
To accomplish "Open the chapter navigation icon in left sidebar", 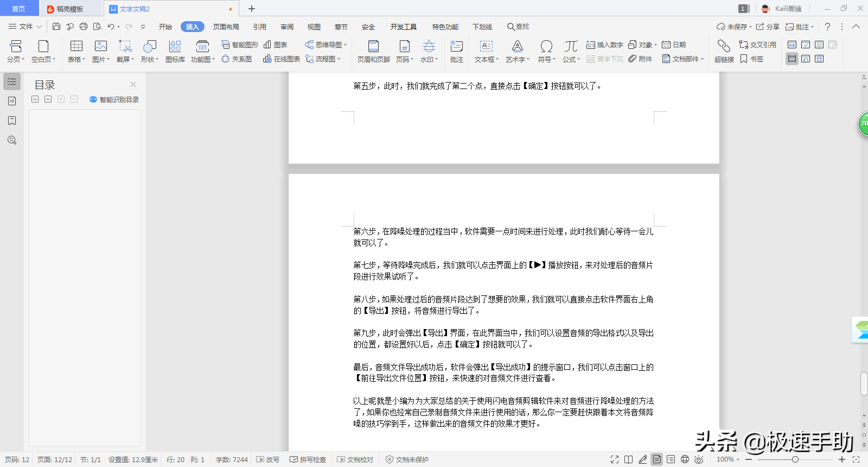I will pos(12,101).
